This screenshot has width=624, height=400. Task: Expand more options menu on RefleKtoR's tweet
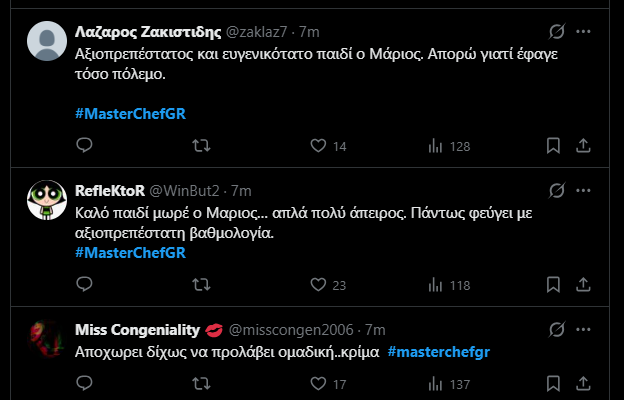(x=585, y=190)
